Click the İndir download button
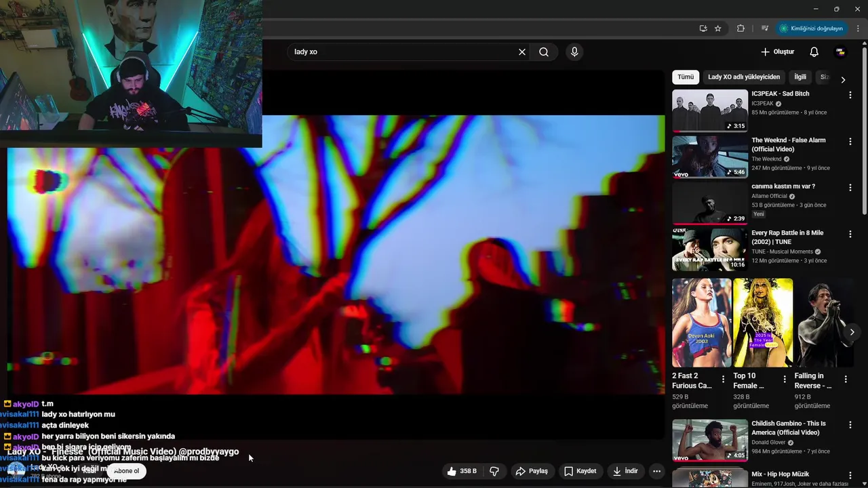Image resolution: width=868 pixels, height=488 pixels. 625,471
